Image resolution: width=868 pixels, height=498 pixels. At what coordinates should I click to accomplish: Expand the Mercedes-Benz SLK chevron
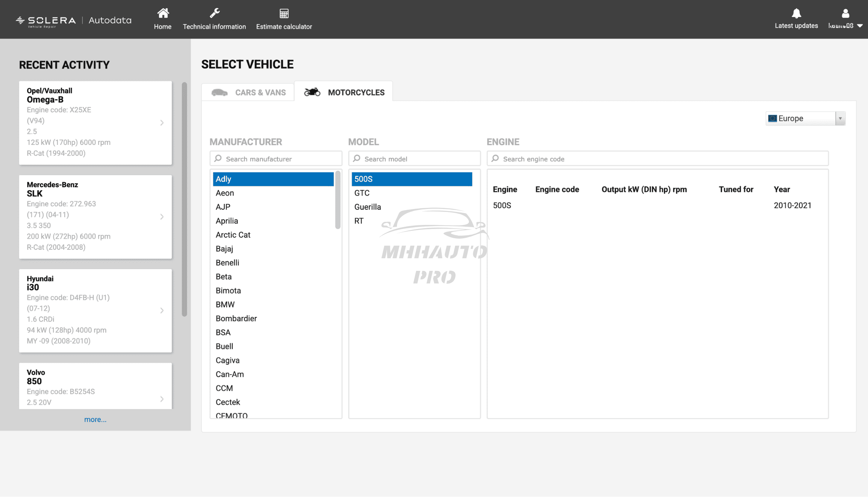162,217
